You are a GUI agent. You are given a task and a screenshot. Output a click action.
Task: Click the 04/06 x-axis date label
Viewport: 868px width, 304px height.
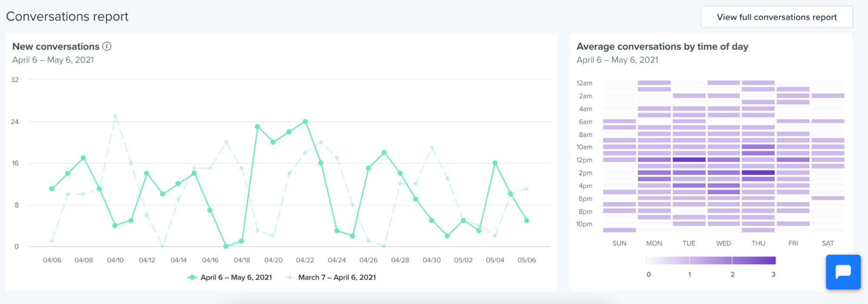[52, 260]
